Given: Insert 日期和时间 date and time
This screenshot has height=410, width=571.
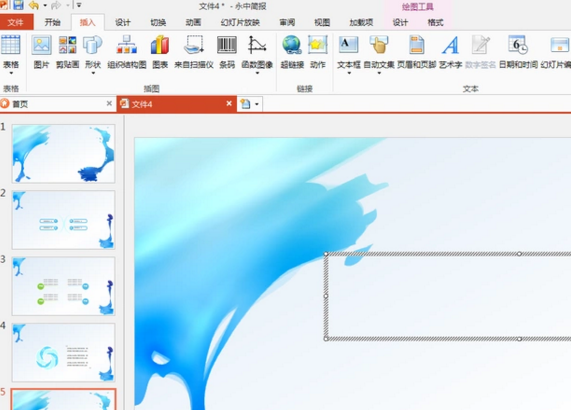Looking at the screenshot, I should point(518,45).
